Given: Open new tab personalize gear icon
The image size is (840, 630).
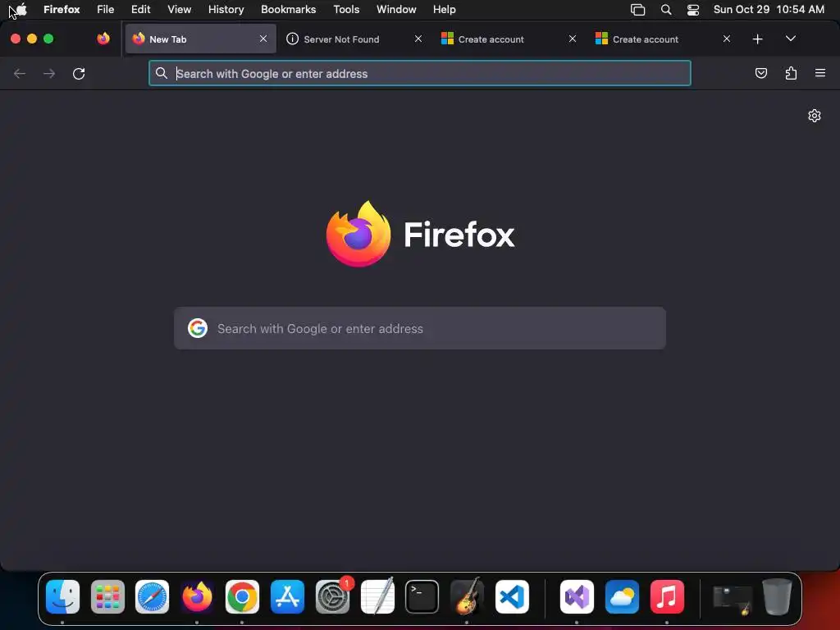Looking at the screenshot, I should point(815,116).
